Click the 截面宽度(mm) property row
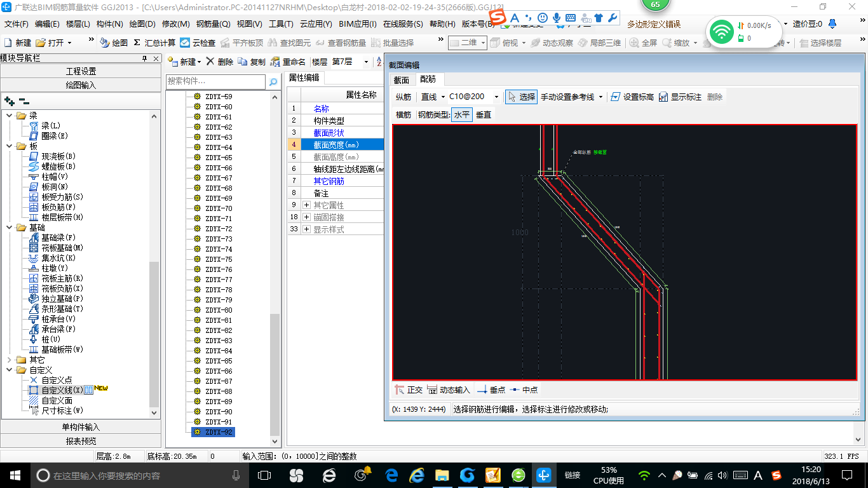The image size is (868, 488). coord(336,145)
